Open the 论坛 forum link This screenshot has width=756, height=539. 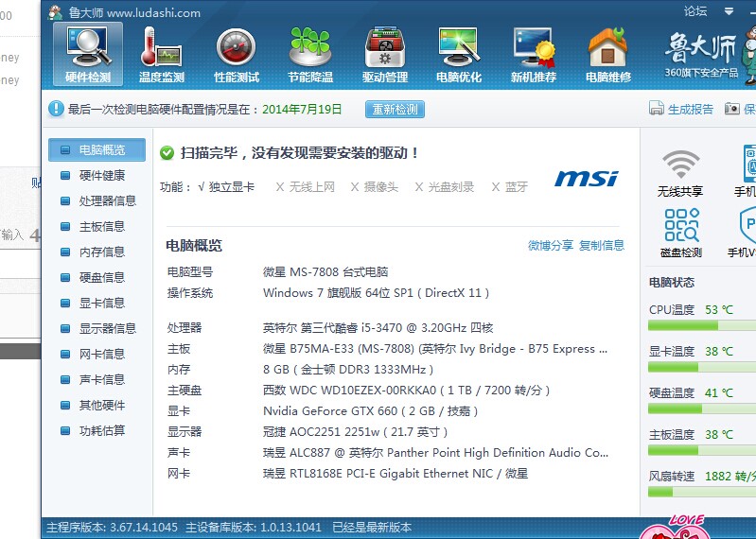pyautogui.click(x=695, y=11)
